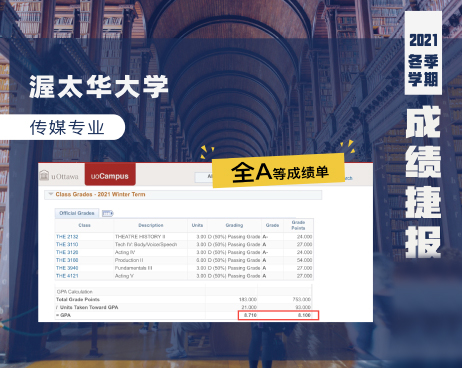
Task: Click the 93.000 cumulative units value
Action: [303, 307]
